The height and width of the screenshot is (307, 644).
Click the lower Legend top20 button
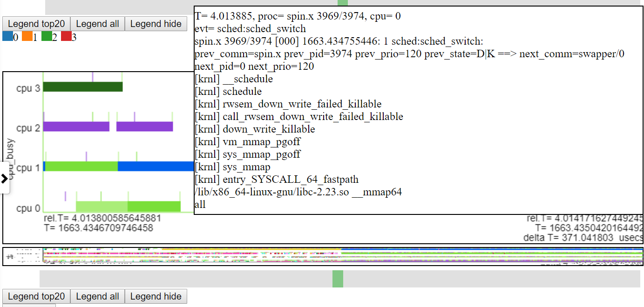click(36, 296)
